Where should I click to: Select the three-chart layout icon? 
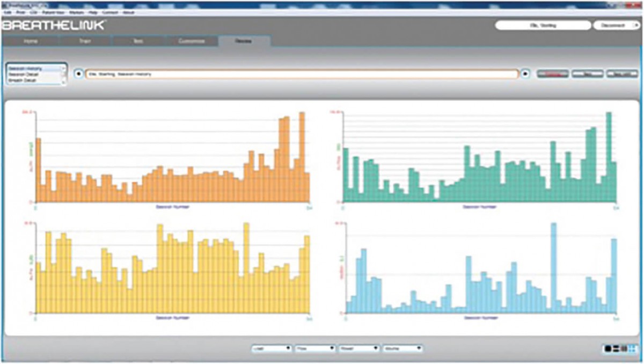click(x=623, y=348)
